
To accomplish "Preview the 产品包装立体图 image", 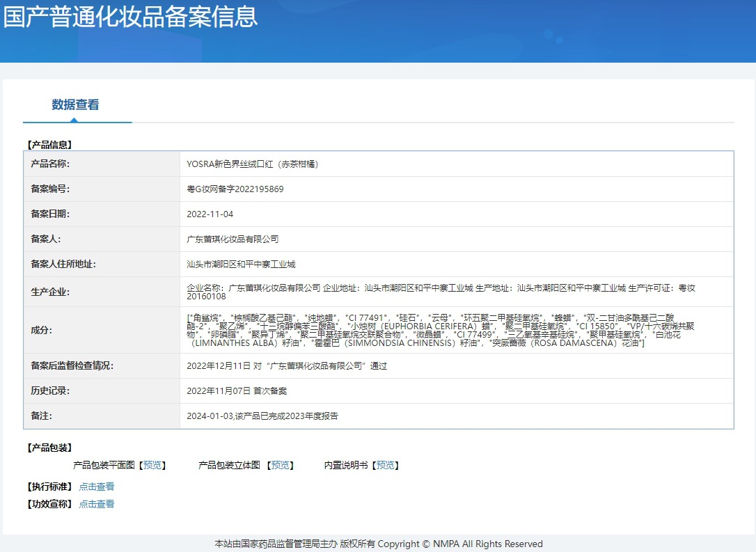I will pyautogui.click(x=280, y=465).
